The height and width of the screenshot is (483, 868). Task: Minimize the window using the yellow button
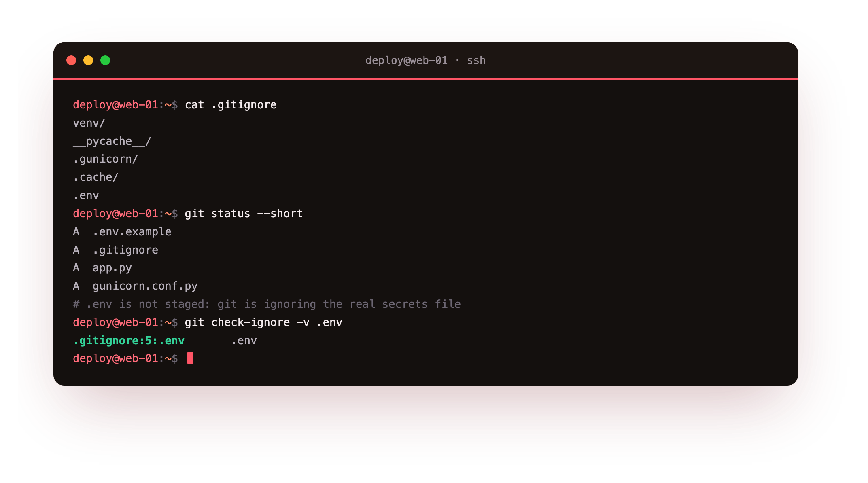(x=88, y=60)
